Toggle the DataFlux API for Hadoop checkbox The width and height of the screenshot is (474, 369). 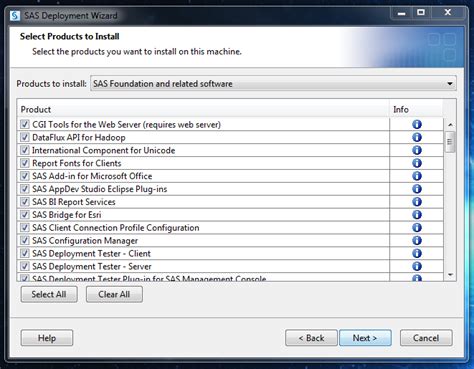(x=25, y=137)
